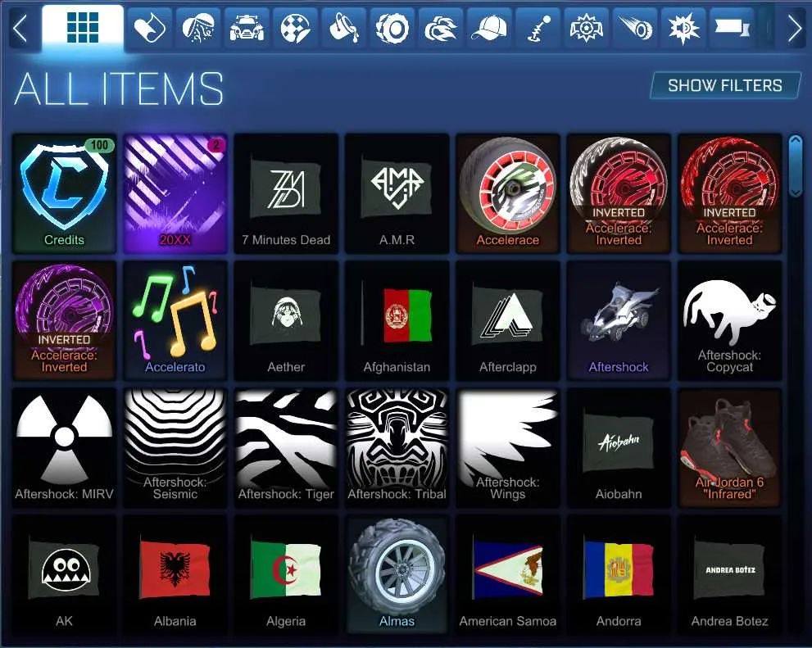Select the A.M.R flag item
This screenshot has height=648, width=812.
point(397,193)
